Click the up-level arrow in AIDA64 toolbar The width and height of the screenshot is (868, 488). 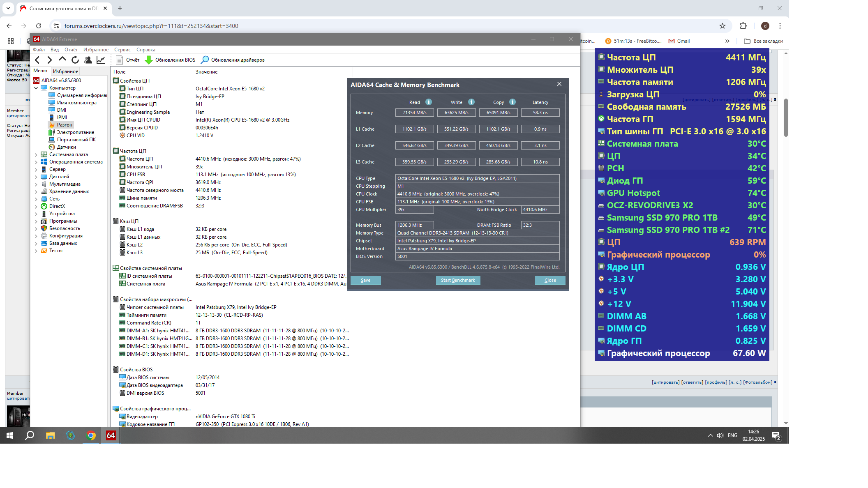coord(62,60)
